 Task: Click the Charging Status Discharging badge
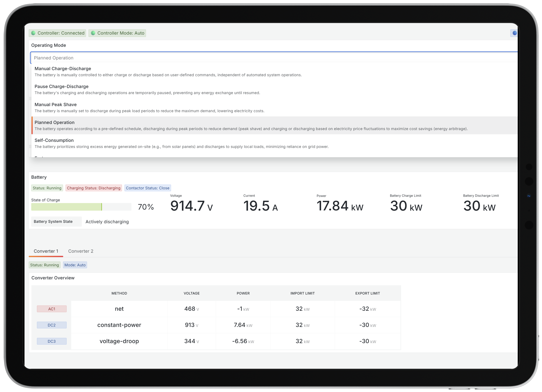(x=94, y=188)
